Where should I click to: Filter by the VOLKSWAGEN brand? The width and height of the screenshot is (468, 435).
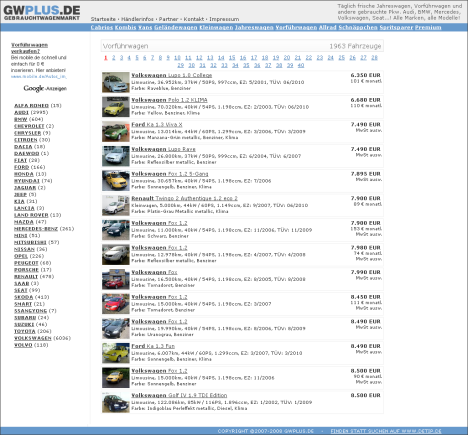[x=33, y=338]
